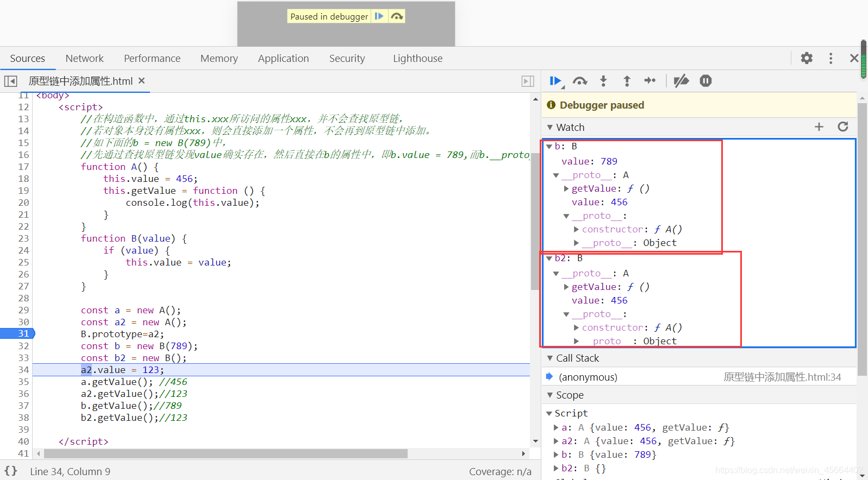Pretty print the source code
Viewport: 868px width, 480px height.
[11, 471]
